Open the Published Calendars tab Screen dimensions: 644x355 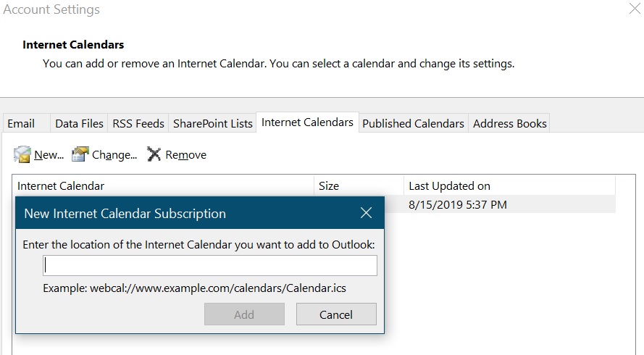413,123
